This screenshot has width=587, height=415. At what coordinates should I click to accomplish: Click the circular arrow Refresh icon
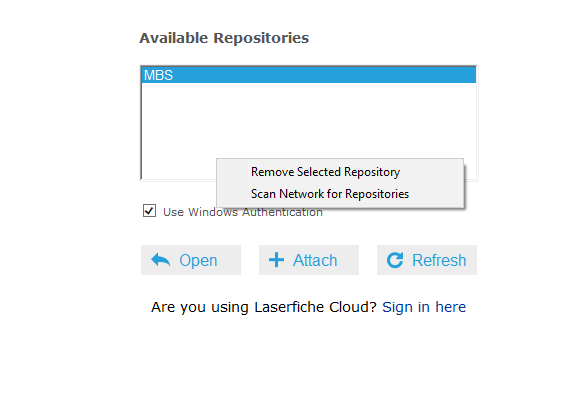[x=395, y=260]
